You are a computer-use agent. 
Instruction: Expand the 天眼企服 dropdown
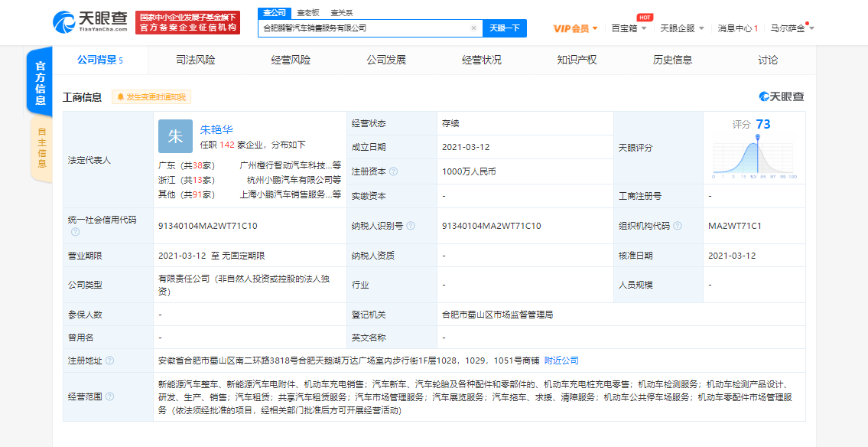tap(681, 28)
